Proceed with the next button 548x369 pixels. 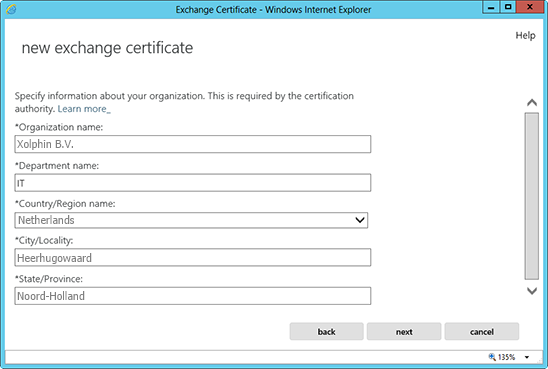tap(404, 331)
